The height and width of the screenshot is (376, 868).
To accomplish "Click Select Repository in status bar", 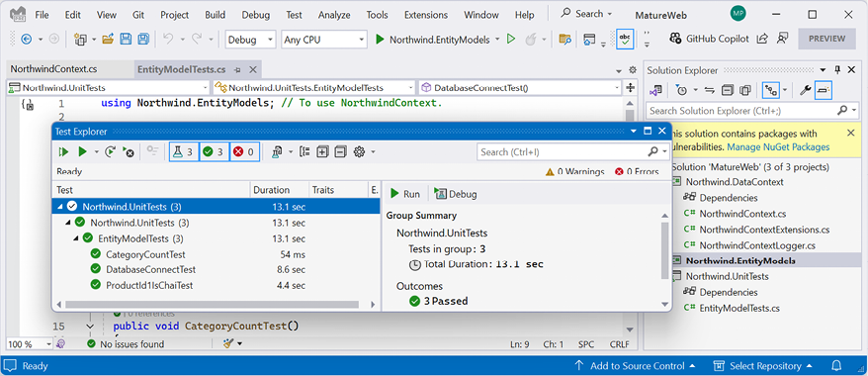I will click(763, 366).
